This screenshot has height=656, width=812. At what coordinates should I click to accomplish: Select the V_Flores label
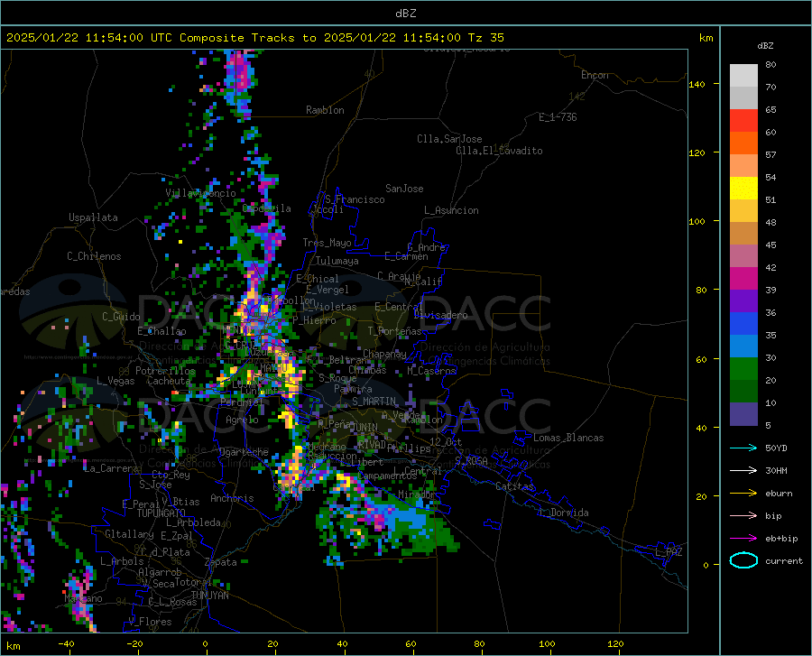point(150,622)
